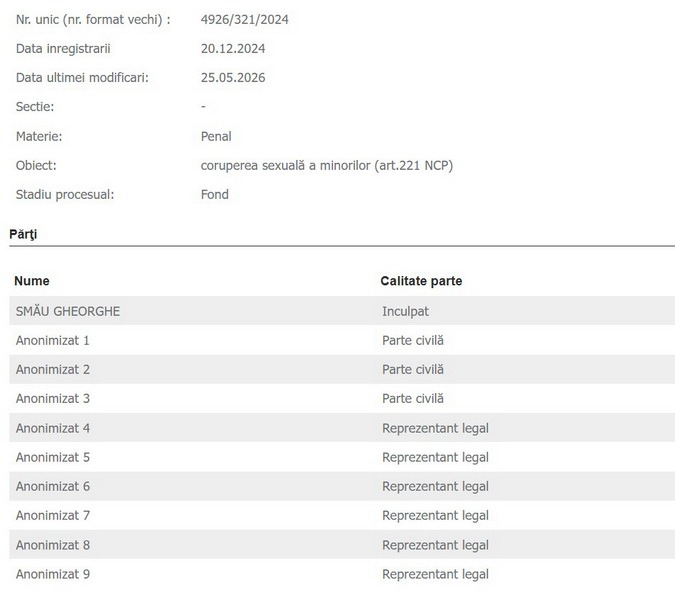Image resolution: width=675 pixels, height=600 pixels.
Task: Select the registration date 20.12.2024
Action: point(233,49)
